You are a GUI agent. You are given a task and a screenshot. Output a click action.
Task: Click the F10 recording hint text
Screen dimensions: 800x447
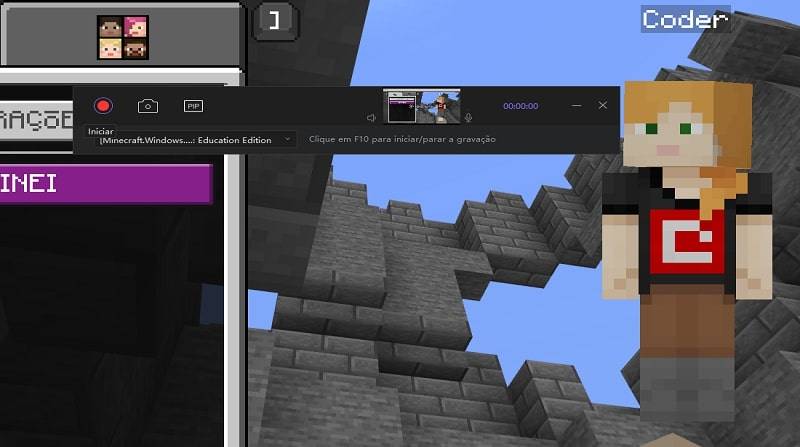pos(402,140)
